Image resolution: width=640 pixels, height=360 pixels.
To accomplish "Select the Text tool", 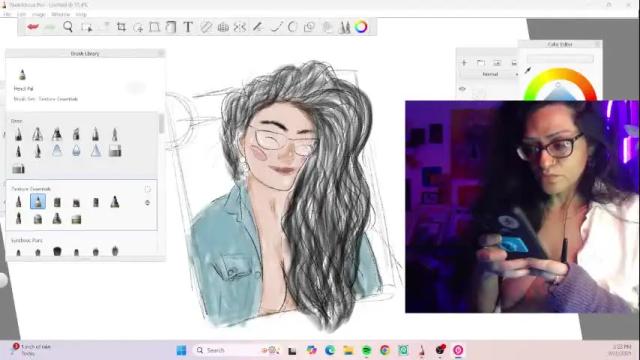I will pyautogui.click(x=188, y=27).
